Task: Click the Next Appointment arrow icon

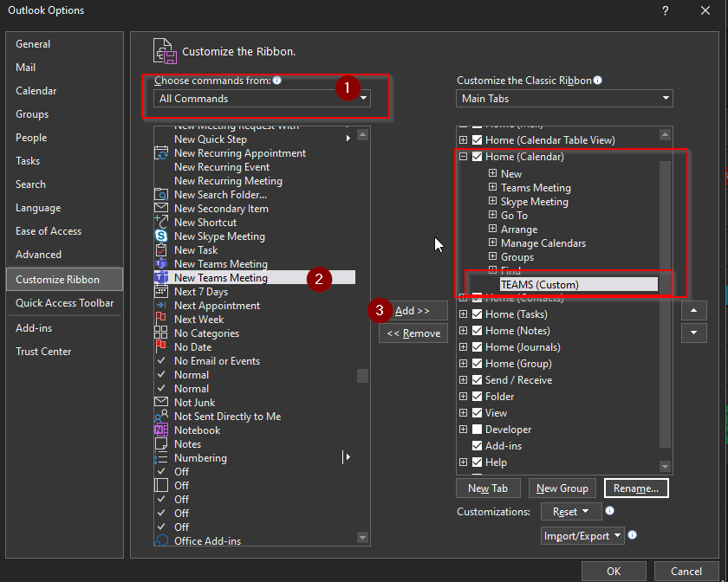Action: pos(161,305)
